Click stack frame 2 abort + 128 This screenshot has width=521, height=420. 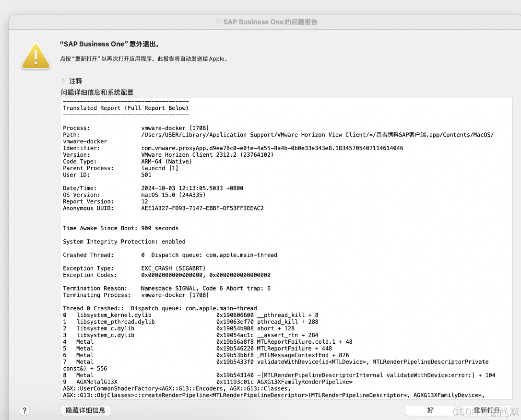pyautogui.click(x=178, y=328)
